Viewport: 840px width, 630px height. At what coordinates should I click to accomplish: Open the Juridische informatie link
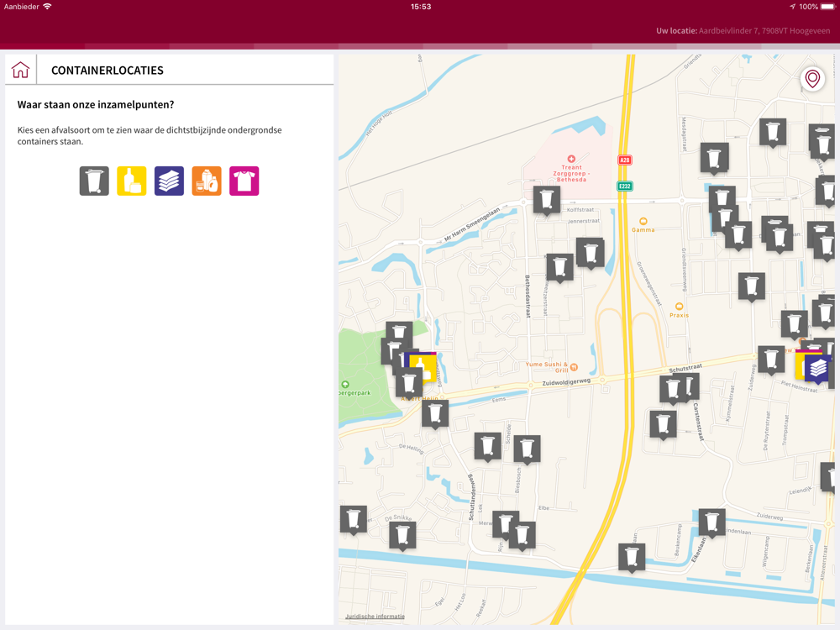(x=375, y=617)
